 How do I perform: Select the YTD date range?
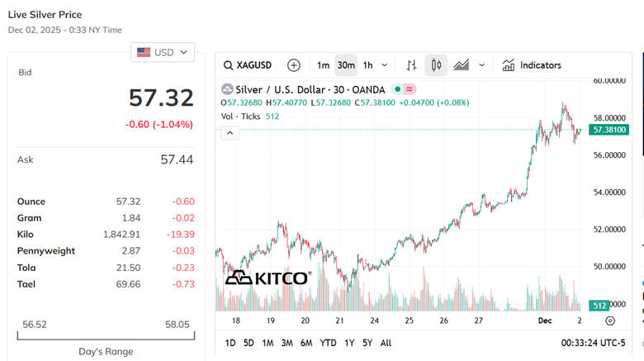pyautogui.click(x=329, y=343)
